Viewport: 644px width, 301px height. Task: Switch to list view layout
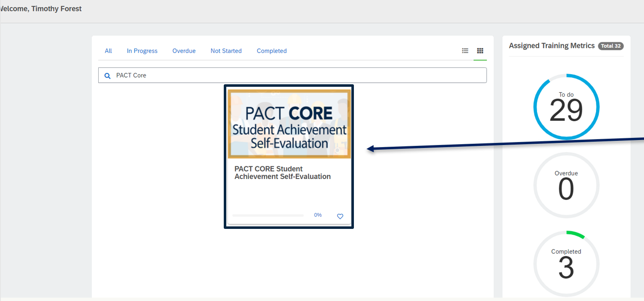(x=465, y=51)
